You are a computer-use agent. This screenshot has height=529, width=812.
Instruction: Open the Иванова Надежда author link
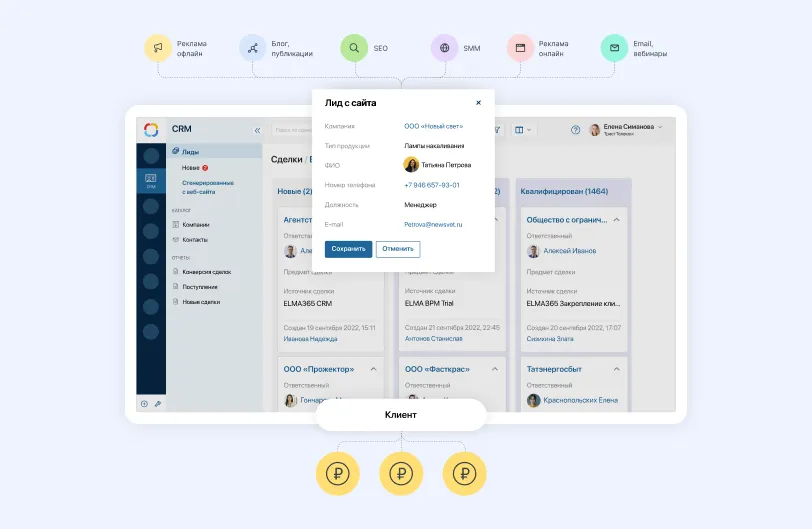tap(310, 339)
